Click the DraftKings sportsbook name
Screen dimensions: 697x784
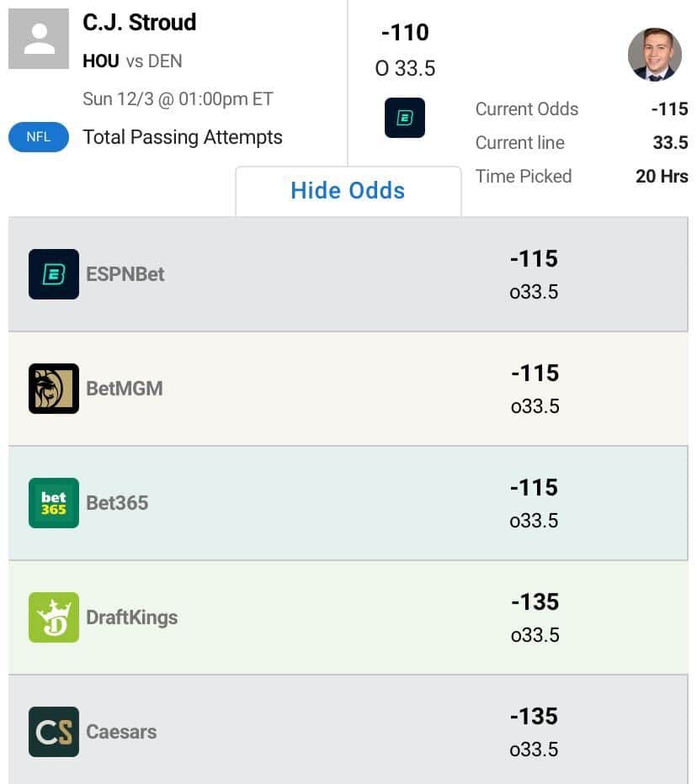pyautogui.click(x=131, y=617)
